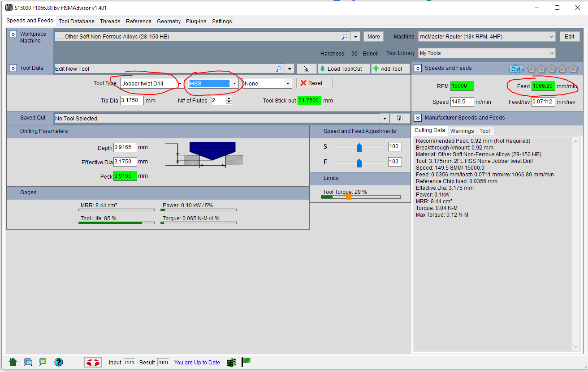Click the blue help question mark icon
Viewport: 588px width, 372px height.
coord(59,362)
